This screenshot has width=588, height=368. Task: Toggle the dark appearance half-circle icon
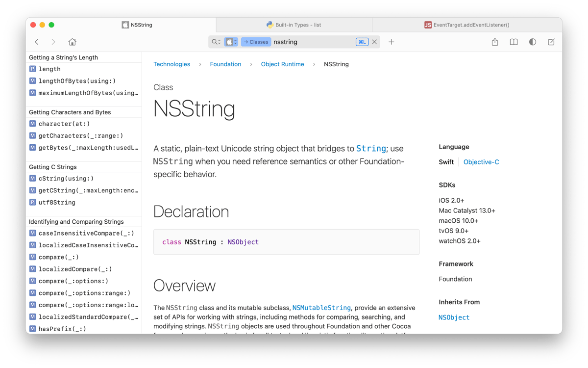[x=533, y=42]
